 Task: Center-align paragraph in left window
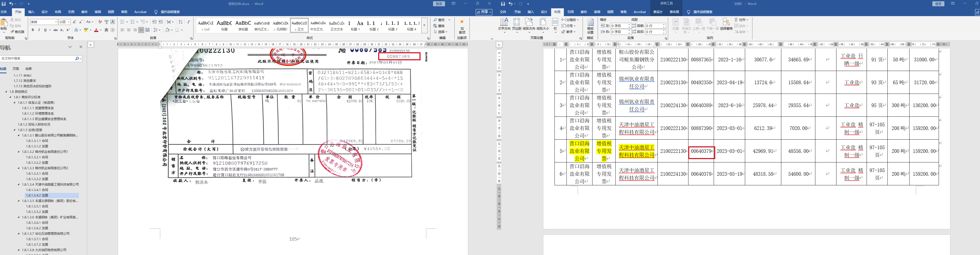(128, 30)
